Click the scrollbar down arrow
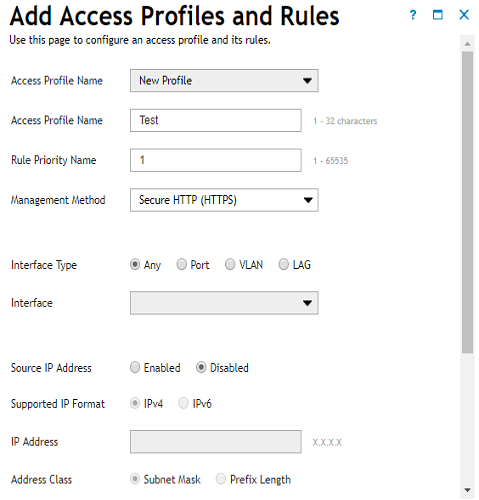The width and height of the screenshot is (479, 500). 468,490
